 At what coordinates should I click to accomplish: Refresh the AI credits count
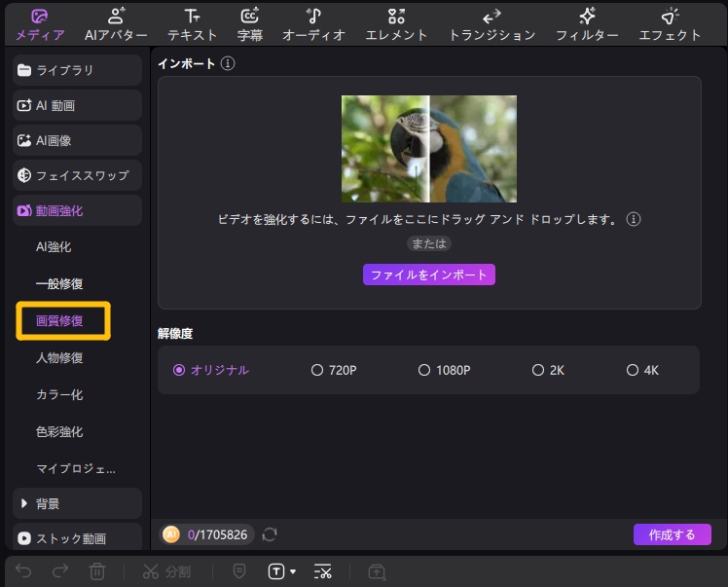[270, 534]
